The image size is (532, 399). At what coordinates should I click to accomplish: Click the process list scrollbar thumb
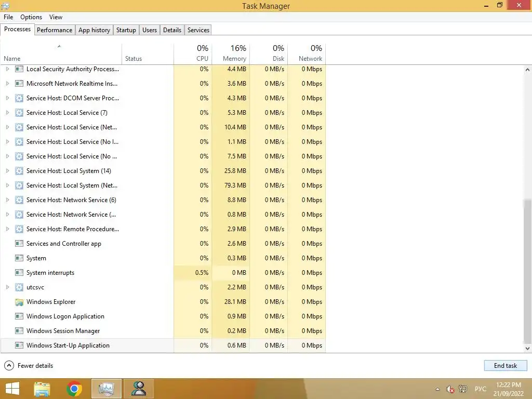527,271
